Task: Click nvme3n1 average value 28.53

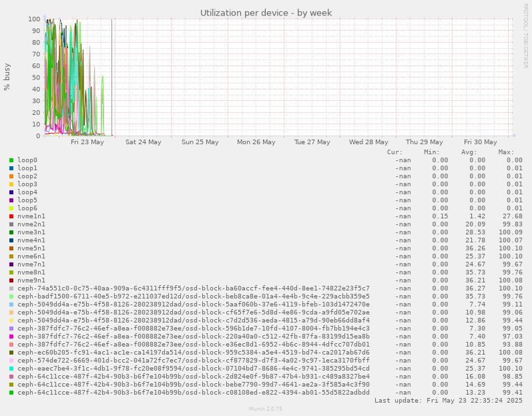Action: 475,232
